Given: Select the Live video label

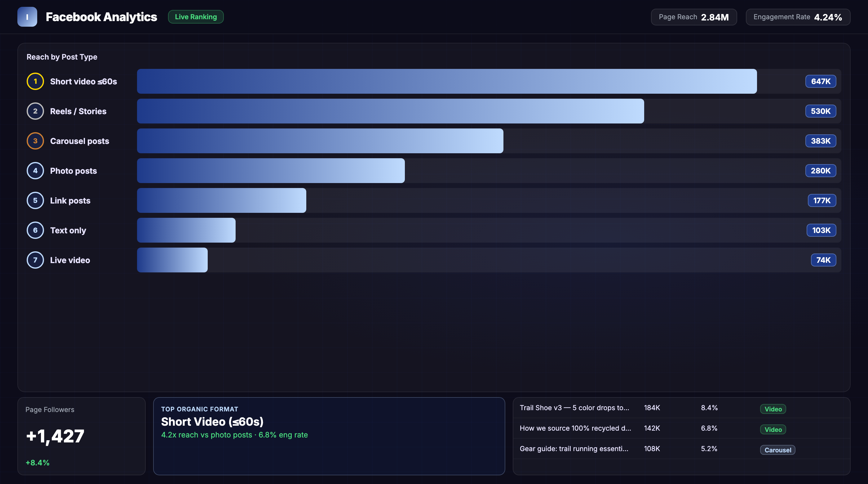Looking at the screenshot, I should (x=70, y=260).
